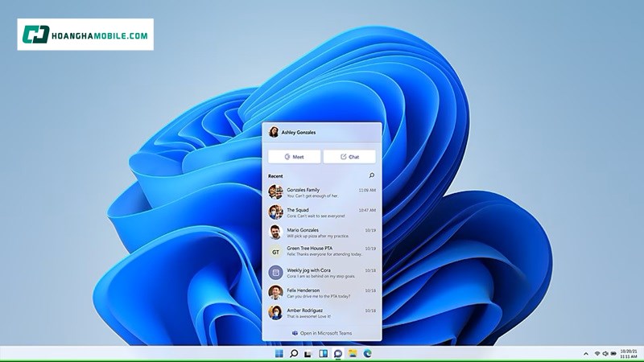
Task: Click the Teams Chat taskbar icon
Action: 337,353
